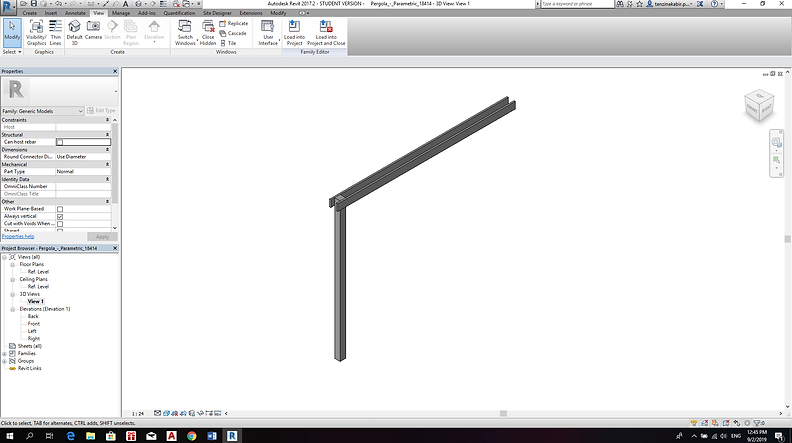
Task: Click the keyword search input field
Action: click(577, 4)
